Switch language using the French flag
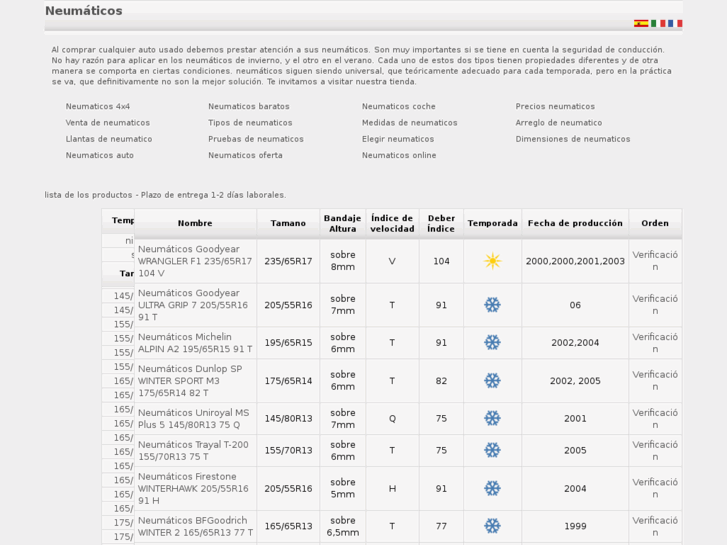This screenshot has width=727, height=545. click(675, 23)
